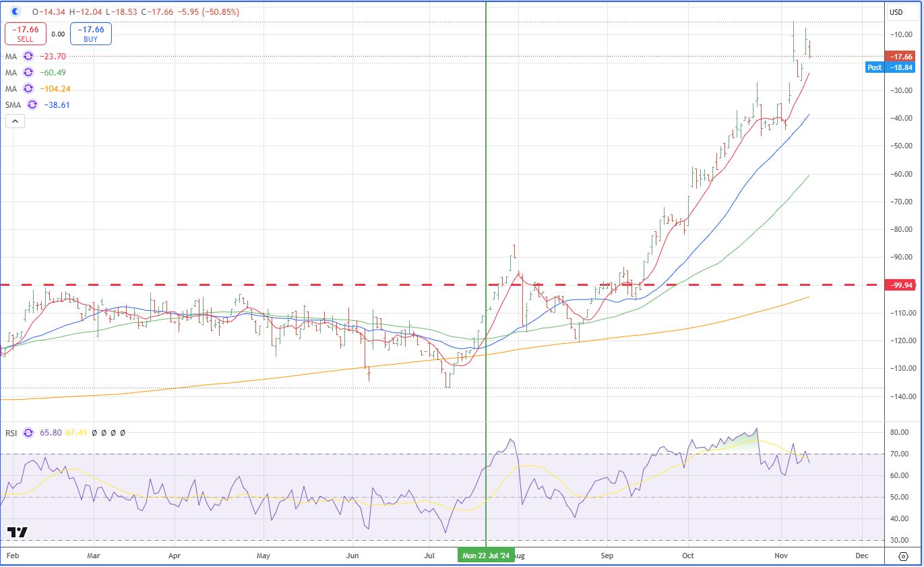Select the SMA legend label showing -38.61
Screen dimensions: 924x567
point(13,105)
